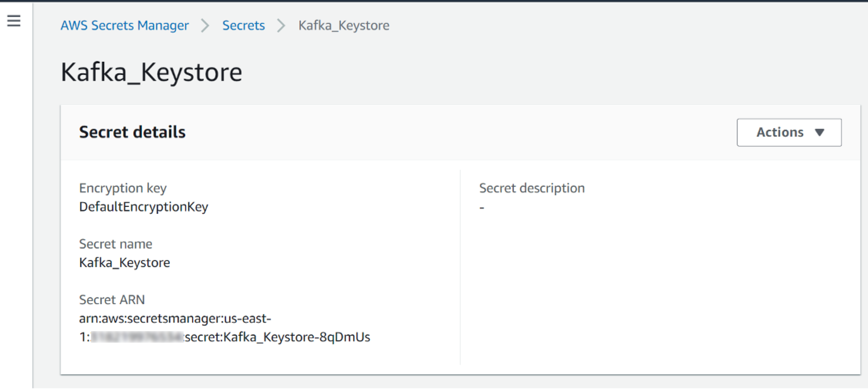The width and height of the screenshot is (868, 389).
Task: Click the Kafka_Keystore page title
Action: click(151, 72)
